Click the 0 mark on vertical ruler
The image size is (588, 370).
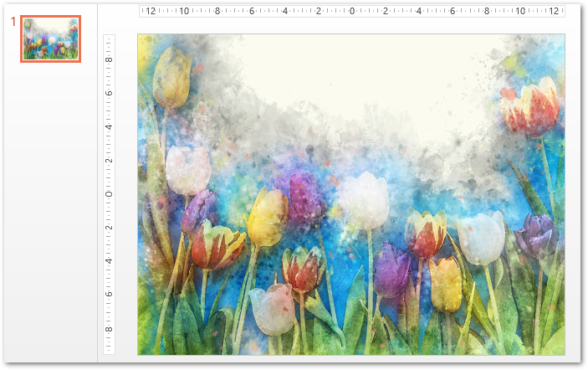click(x=109, y=194)
